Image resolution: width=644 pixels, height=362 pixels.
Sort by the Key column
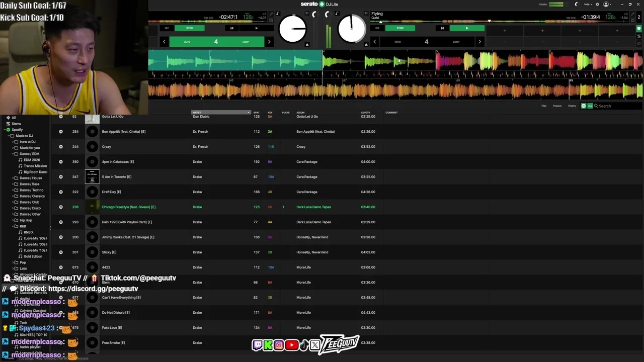click(x=270, y=113)
